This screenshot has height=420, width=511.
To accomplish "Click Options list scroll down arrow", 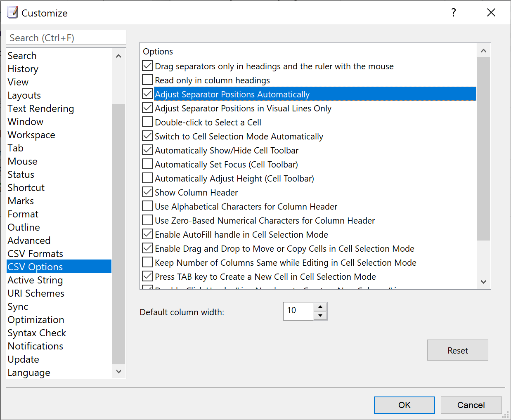I will click(483, 282).
